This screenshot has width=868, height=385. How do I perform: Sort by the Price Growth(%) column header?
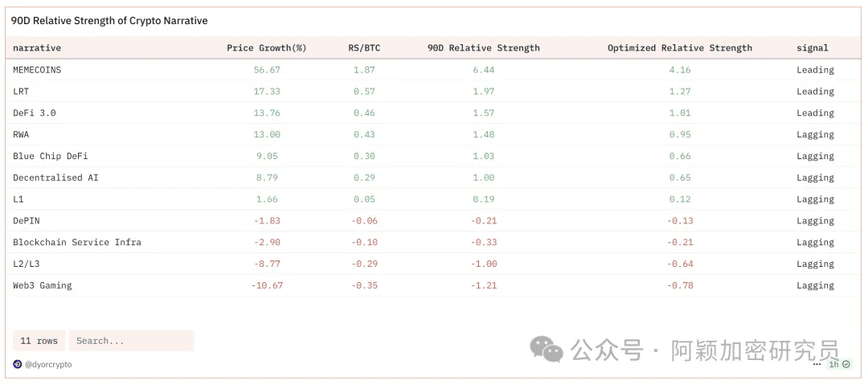pyautogui.click(x=266, y=48)
